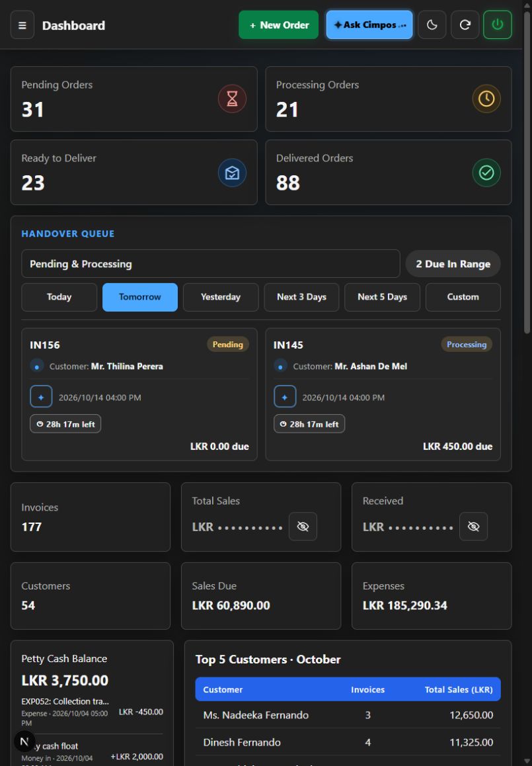Open the hamburger menu
Screen dimensions: 532x766
pyautogui.click(x=22, y=25)
